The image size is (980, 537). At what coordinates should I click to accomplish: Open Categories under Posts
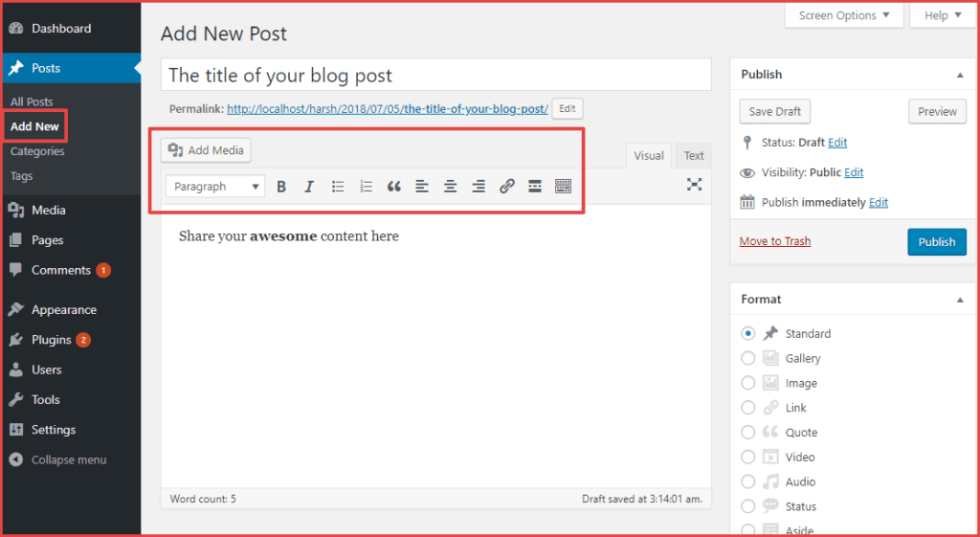37,151
